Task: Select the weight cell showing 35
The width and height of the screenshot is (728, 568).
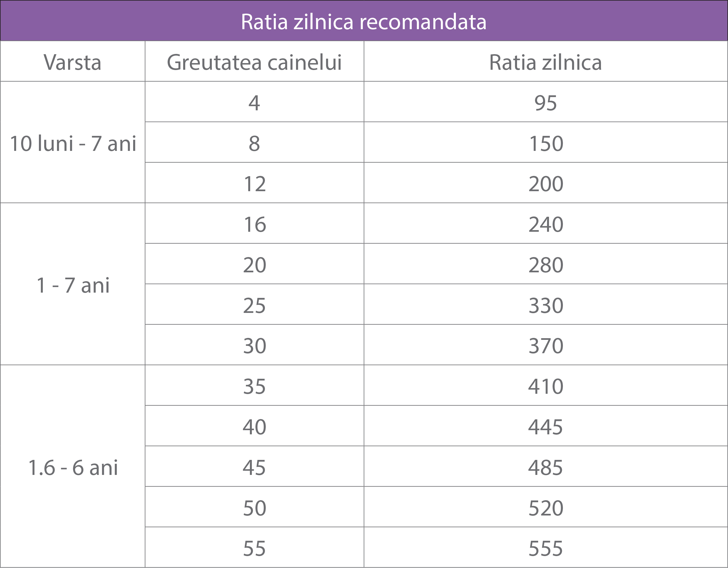Action: point(254,385)
